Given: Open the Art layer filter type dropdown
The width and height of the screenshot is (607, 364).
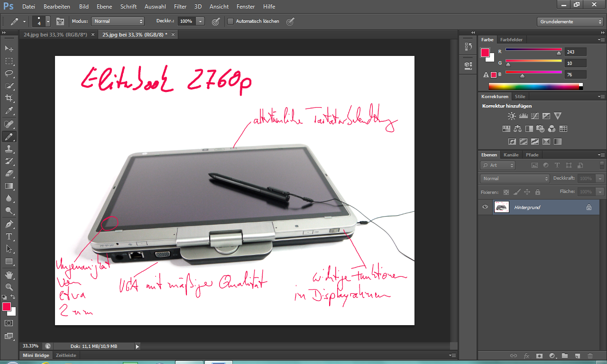Looking at the screenshot, I should [497, 165].
